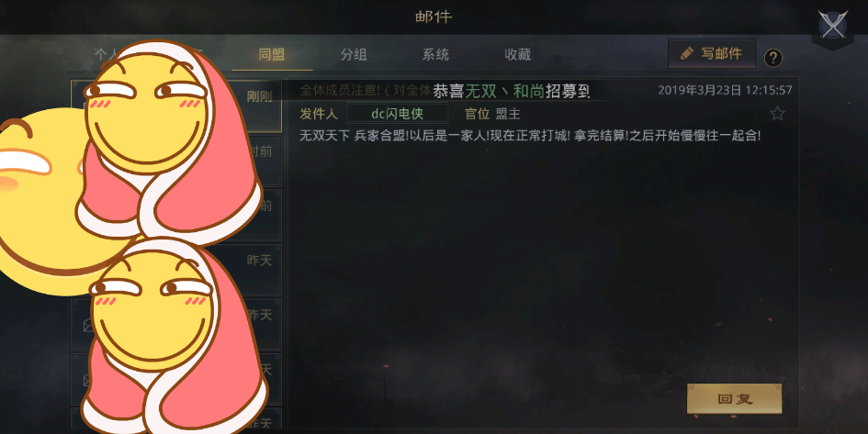Open the question mark help icon
Image resolution: width=868 pixels, height=434 pixels.
click(773, 58)
